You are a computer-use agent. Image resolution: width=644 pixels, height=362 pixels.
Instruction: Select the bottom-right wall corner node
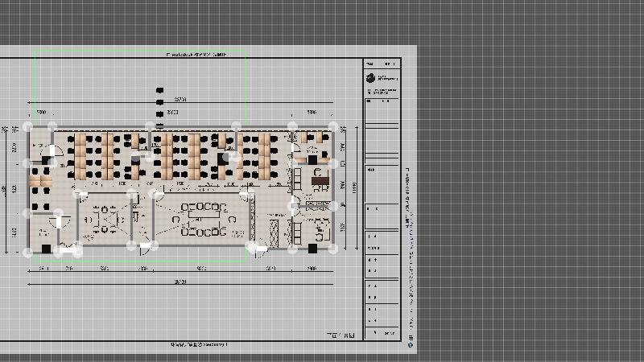point(333,250)
